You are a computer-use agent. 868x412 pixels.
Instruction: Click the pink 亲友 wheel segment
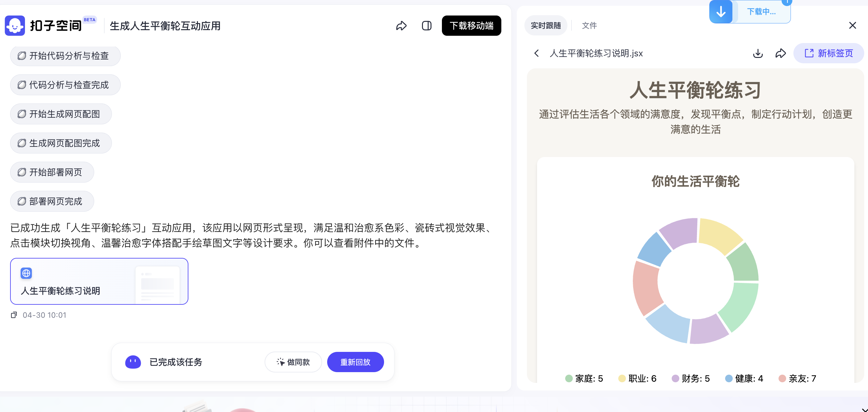[x=645, y=289]
